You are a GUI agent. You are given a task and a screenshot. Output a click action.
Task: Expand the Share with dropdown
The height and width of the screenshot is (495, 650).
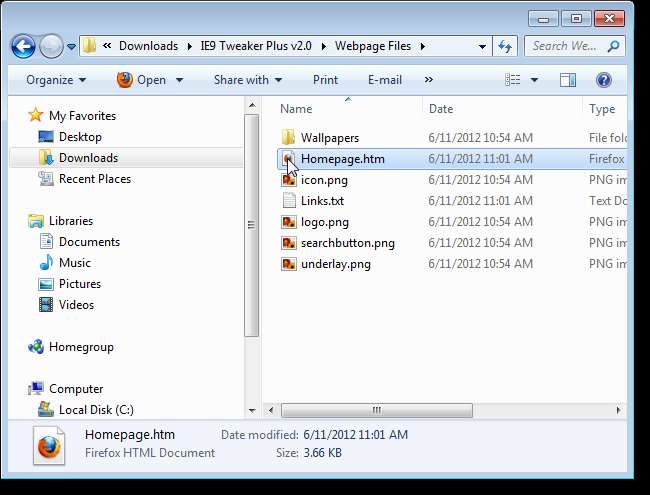tap(248, 80)
